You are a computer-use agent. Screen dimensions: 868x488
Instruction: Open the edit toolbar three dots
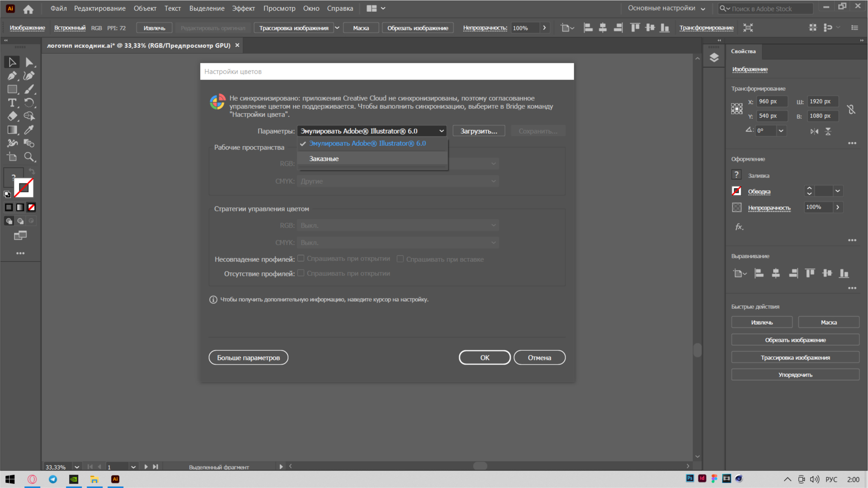click(20, 253)
